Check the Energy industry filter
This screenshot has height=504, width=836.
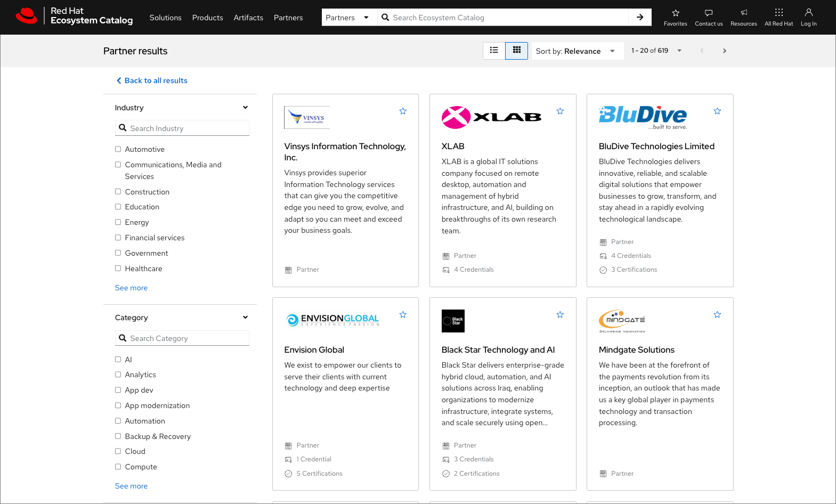(x=118, y=222)
